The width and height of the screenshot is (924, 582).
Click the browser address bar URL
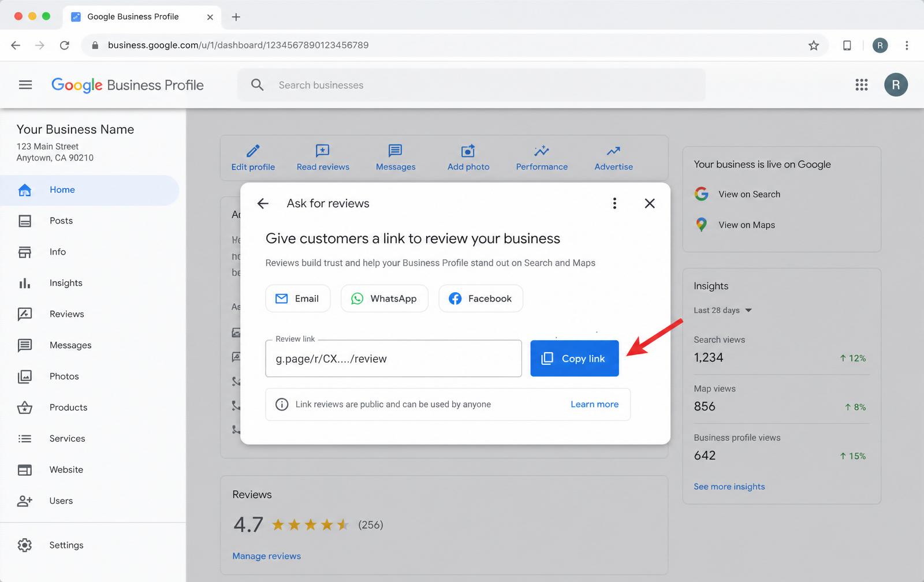[x=238, y=45]
